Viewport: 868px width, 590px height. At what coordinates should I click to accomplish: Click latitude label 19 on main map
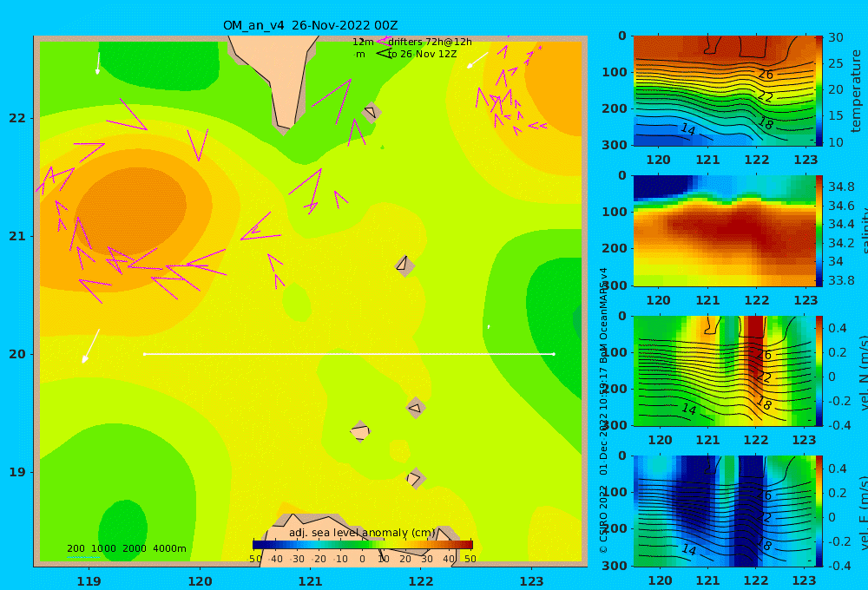click(x=17, y=472)
